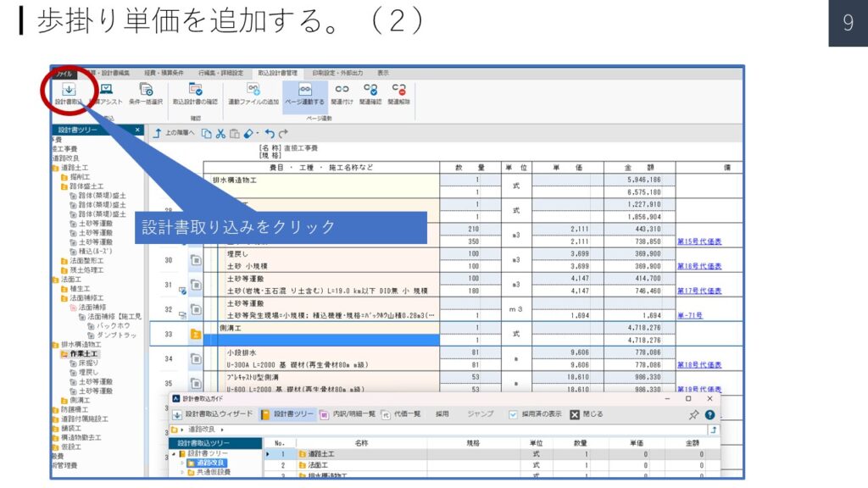This screenshot has height=488, width=868.
Task: Click the 関連解除 unlink icon
Action: pyautogui.click(x=398, y=90)
